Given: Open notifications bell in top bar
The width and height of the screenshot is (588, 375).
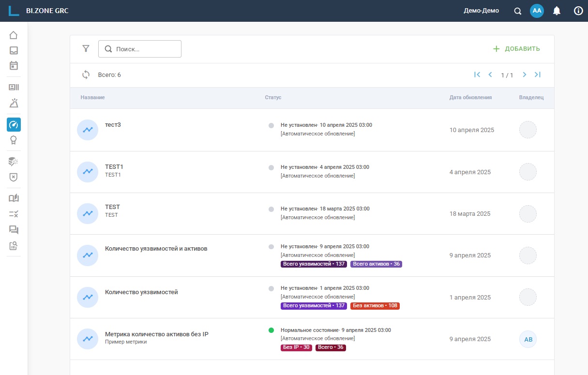Looking at the screenshot, I should pos(557,11).
